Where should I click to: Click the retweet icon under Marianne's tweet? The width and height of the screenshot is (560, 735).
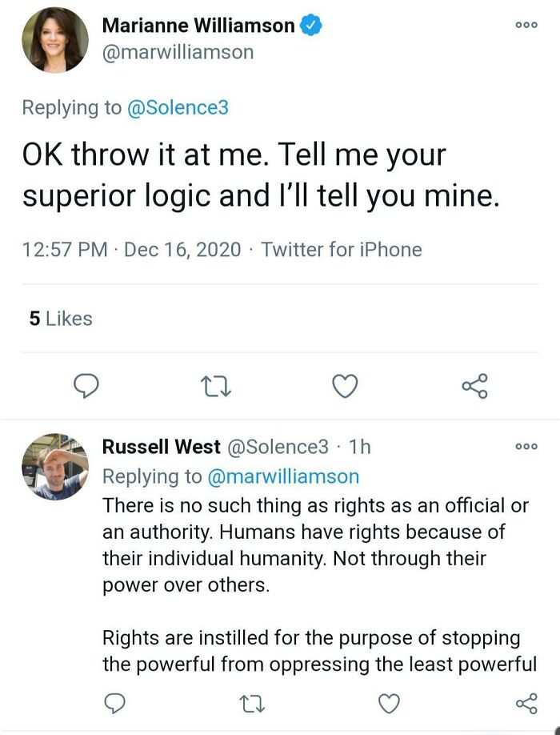(215, 387)
